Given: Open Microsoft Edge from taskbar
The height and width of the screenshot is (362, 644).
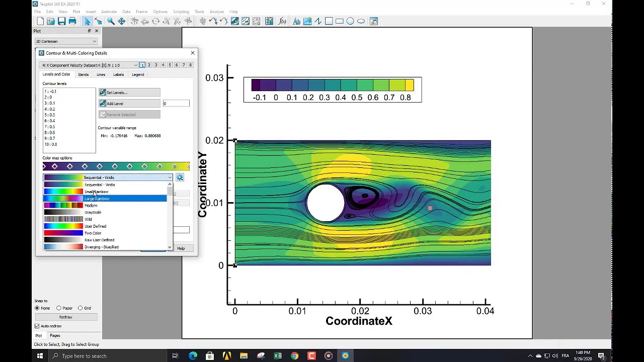Looking at the screenshot, I should click(x=193, y=356).
